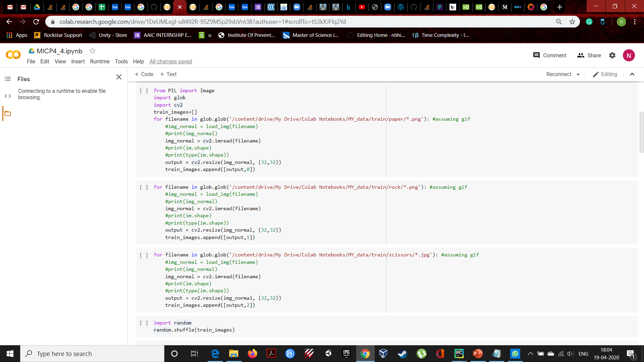Click the Runtime menu in Colab
The width and height of the screenshot is (644, 362).
(x=100, y=61)
